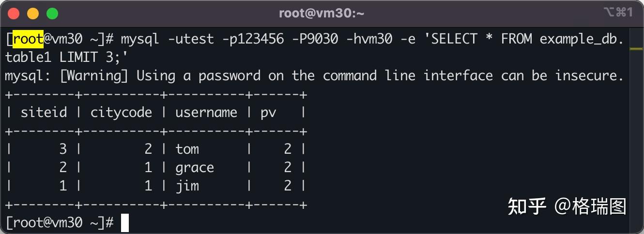644x234 pixels.
Task: Click the -p123456 password argument
Action: pos(253,39)
